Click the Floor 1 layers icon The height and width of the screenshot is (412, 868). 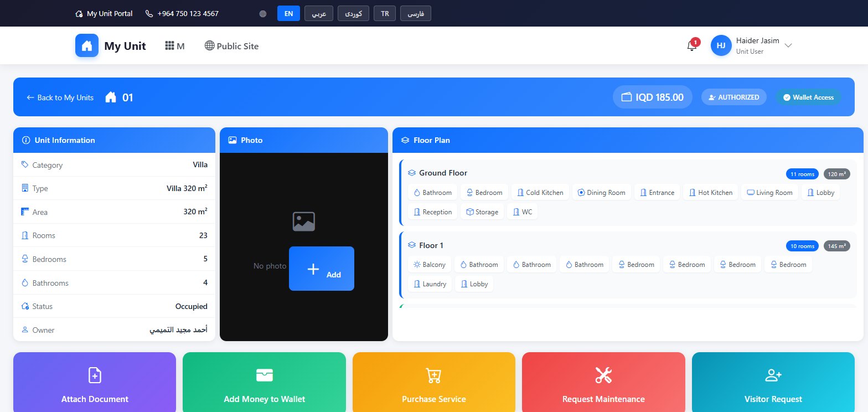click(411, 245)
